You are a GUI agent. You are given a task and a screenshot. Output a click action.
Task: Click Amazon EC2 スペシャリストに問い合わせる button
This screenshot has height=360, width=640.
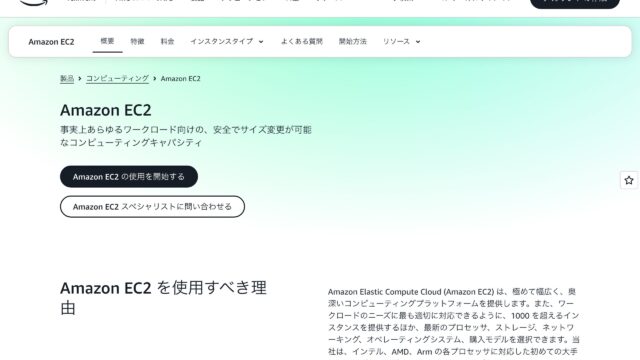[x=152, y=207]
